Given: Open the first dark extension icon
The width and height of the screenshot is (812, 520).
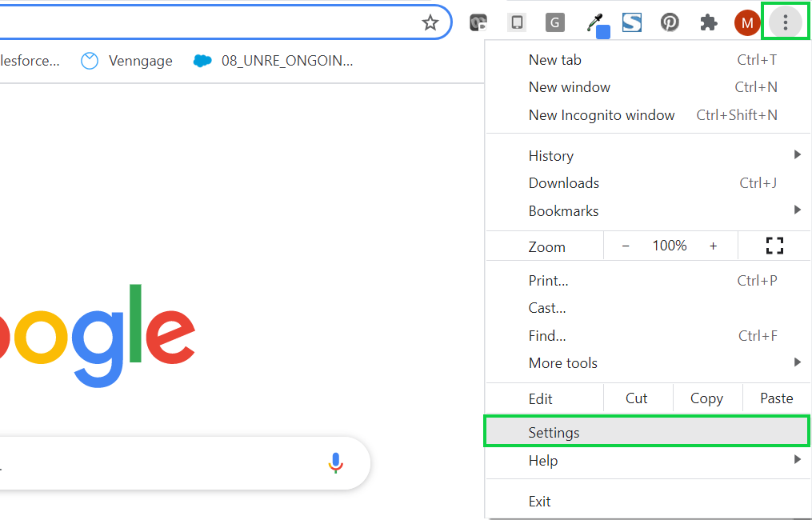Looking at the screenshot, I should point(478,22).
